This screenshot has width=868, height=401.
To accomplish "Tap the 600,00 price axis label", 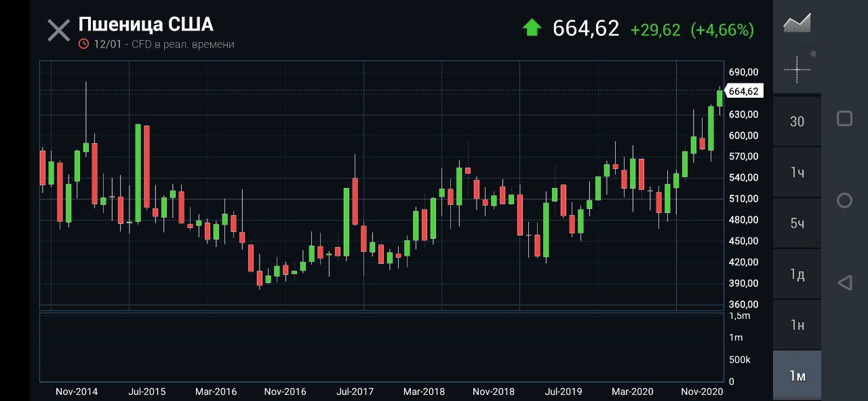I will 744,136.
